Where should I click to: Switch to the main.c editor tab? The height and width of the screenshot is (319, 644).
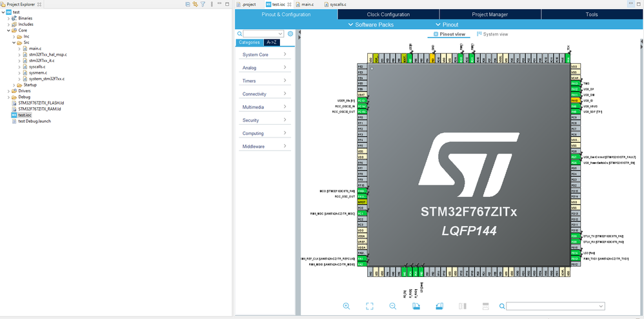pyautogui.click(x=307, y=4)
